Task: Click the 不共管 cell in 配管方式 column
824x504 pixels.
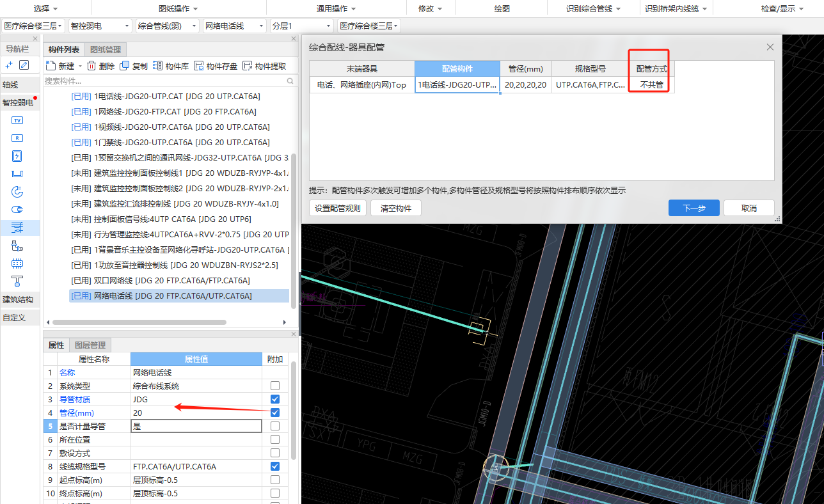Action: point(651,85)
